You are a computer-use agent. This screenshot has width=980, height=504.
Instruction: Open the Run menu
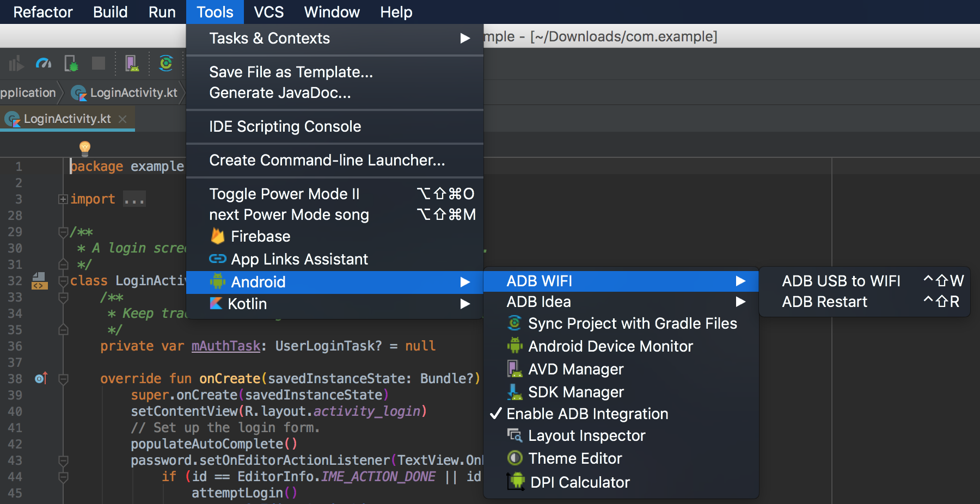pos(162,12)
